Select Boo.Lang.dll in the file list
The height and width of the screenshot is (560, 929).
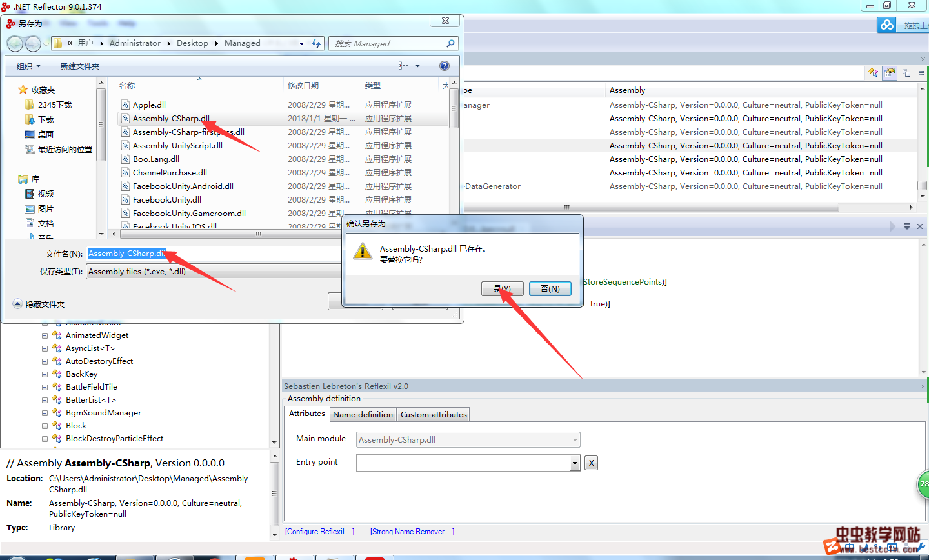(156, 159)
